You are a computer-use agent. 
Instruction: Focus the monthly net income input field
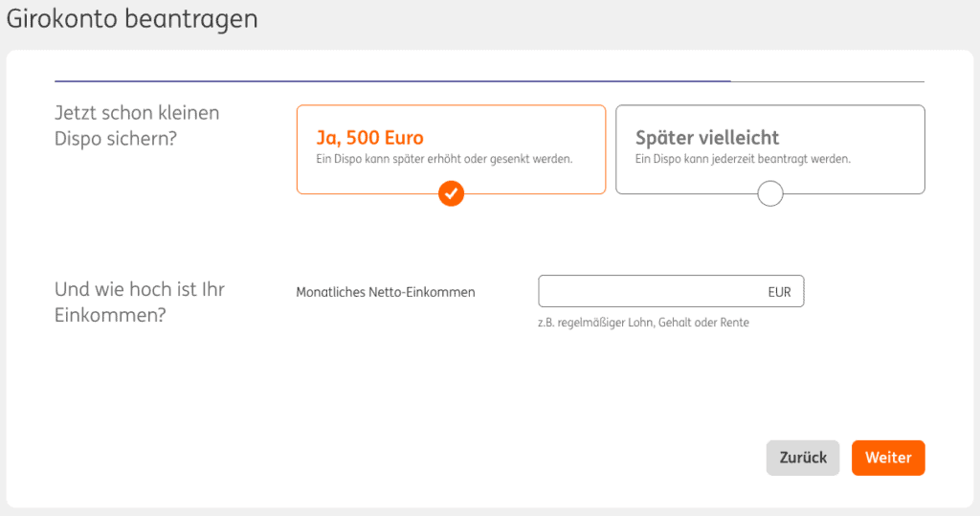pyautogui.click(x=651, y=292)
